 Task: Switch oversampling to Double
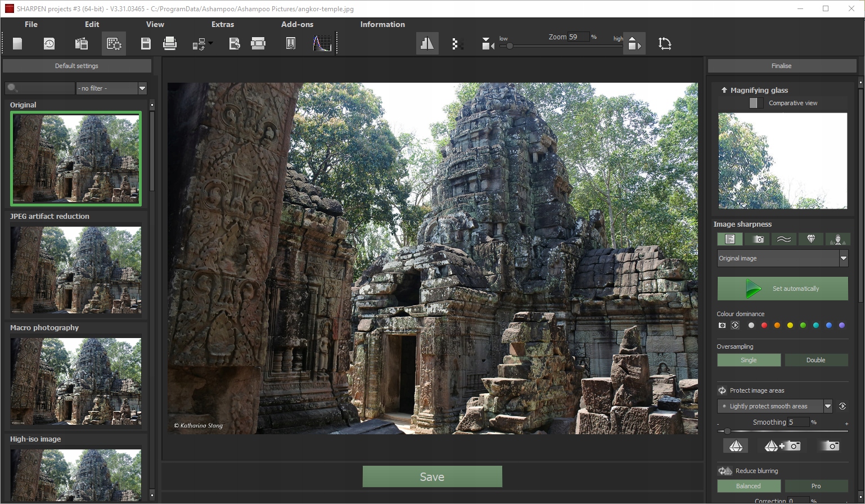[x=816, y=360]
